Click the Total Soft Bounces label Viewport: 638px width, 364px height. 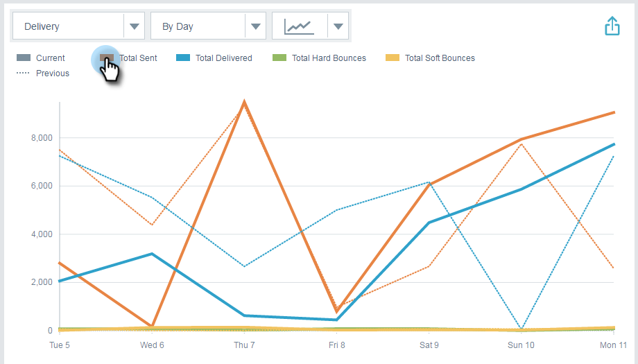pyautogui.click(x=440, y=58)
